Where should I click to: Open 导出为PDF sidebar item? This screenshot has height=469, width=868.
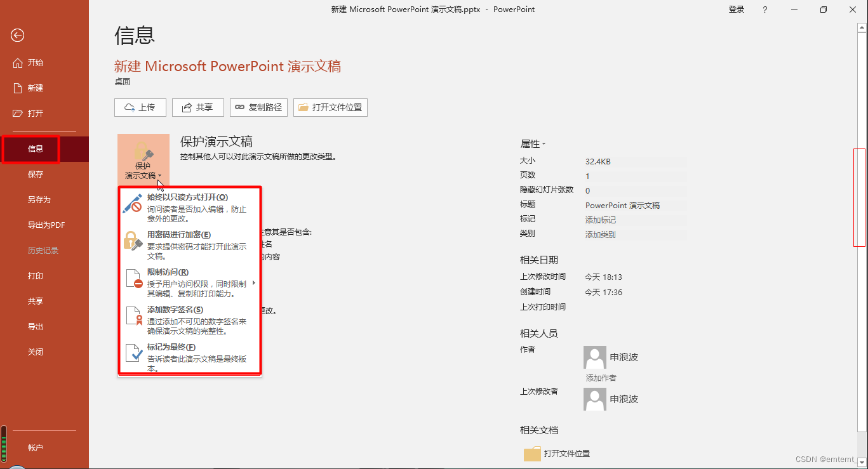tap(44, 225)
